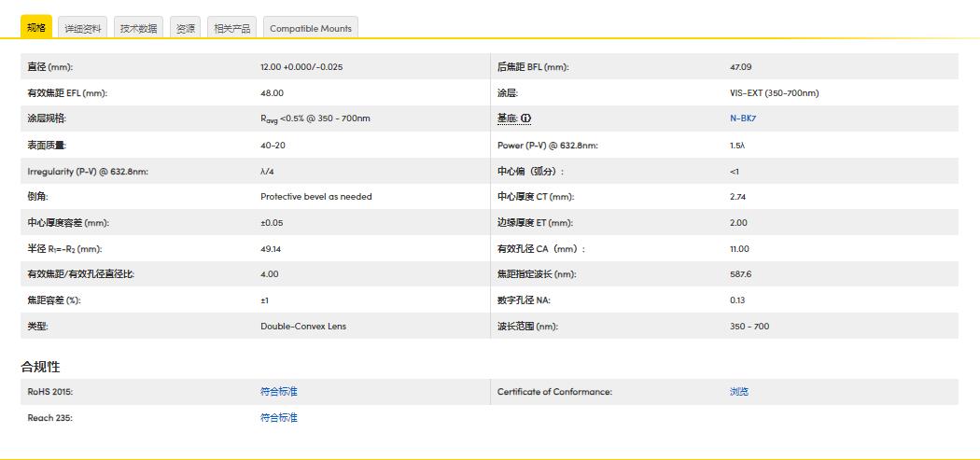980x460 pixels.
Task: Select the 边缘厚度 ET (mm) label
Action: pyautogui.click(x=535, y=223)
